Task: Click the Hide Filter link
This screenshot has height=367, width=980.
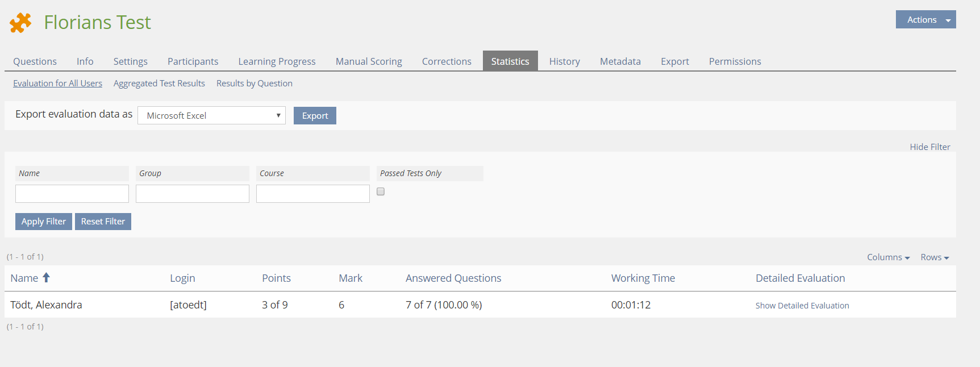Action: point(929,147)
